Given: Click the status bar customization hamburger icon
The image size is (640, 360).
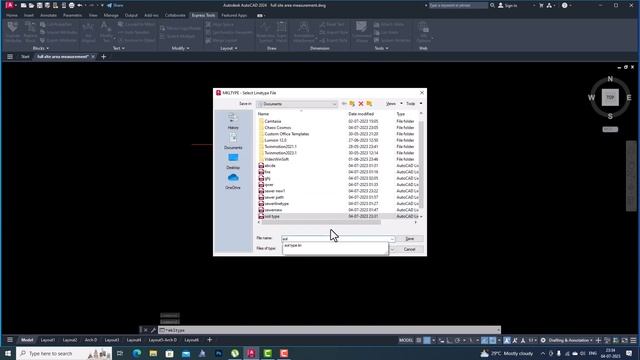Looking at the screenshot, I should tap(633, 340).
